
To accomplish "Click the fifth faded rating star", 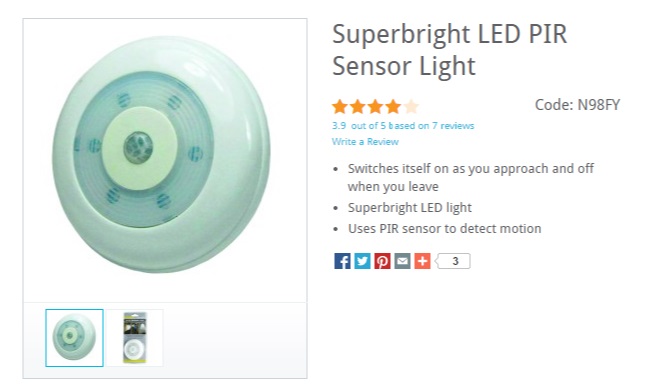I will (411, 107).
